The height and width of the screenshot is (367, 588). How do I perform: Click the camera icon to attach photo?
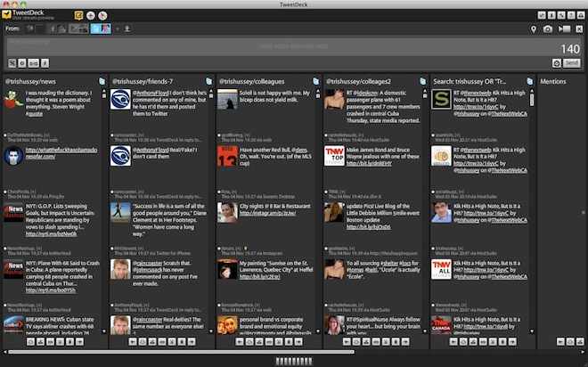click(548, 29)
